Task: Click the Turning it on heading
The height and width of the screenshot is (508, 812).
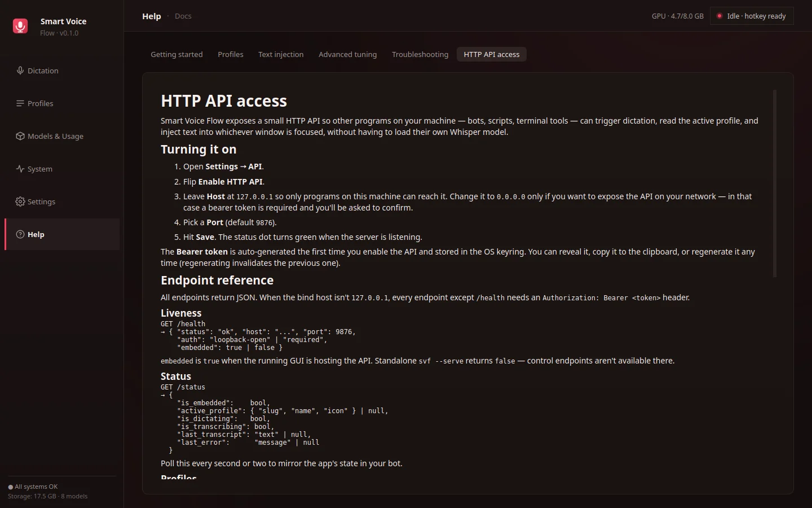Action: click(x=198, y=149)
